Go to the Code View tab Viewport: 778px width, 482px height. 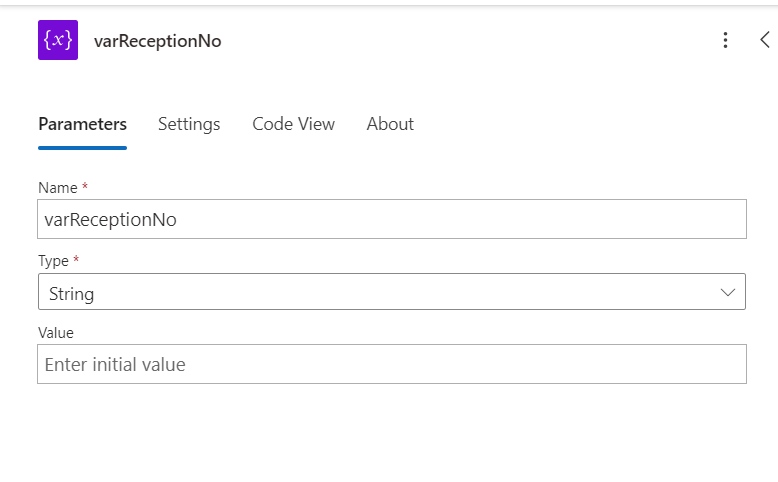pyautogui.click(x=293, y=124)
